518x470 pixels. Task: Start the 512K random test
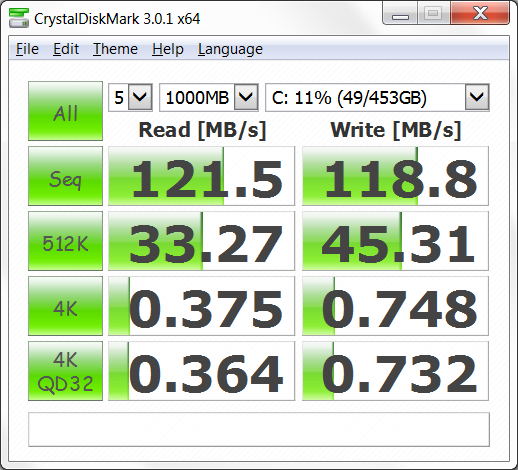click(65, 241)
